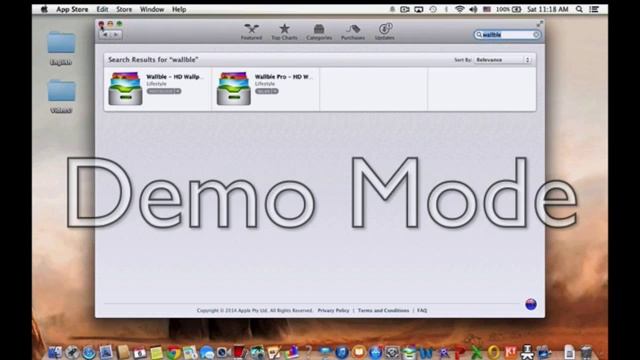This screenshot has height=360, width=640.
Task: Clear the search field text
Action: 536,35
